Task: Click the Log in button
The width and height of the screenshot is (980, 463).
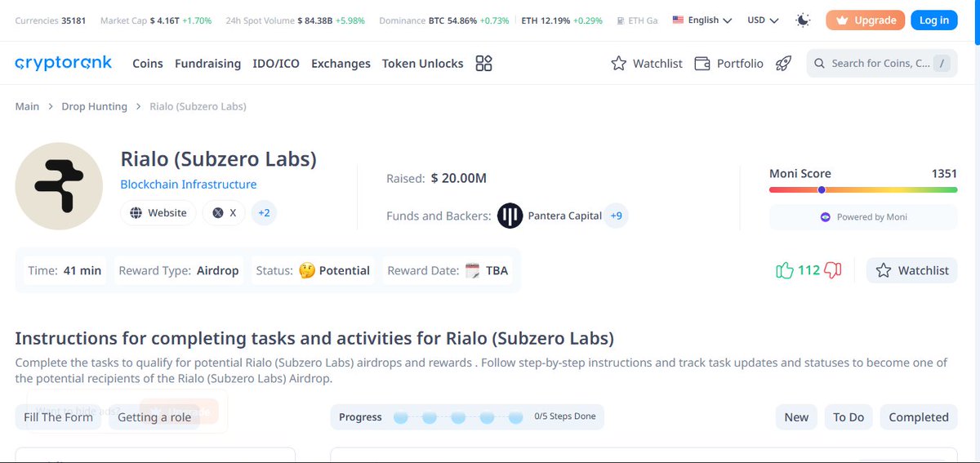Action: (934, 20)
